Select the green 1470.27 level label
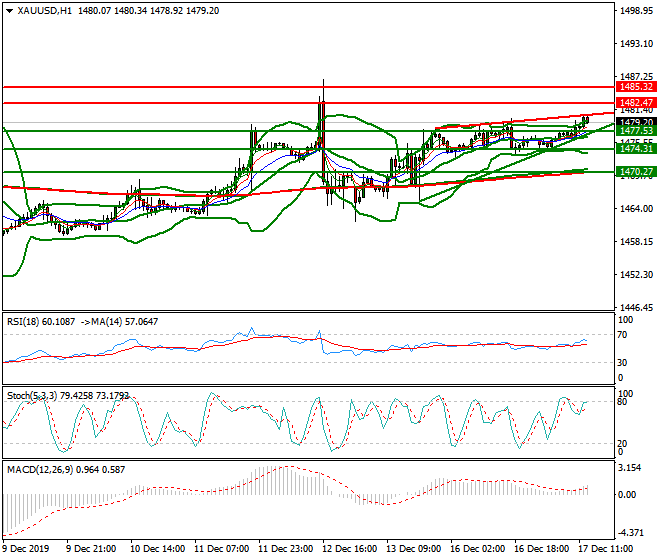This screenshot has height=560, width=660. point(636,172)
